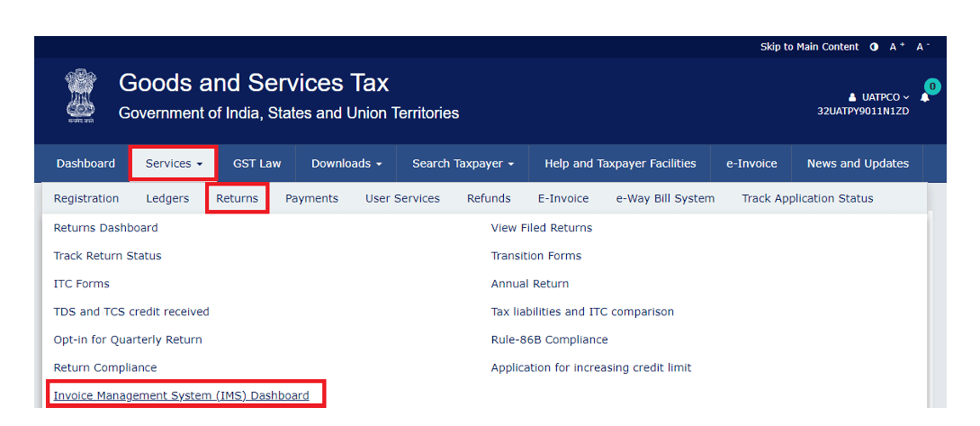
Task: Select the E-Invoice submenu tab
Action: [563, 198]
